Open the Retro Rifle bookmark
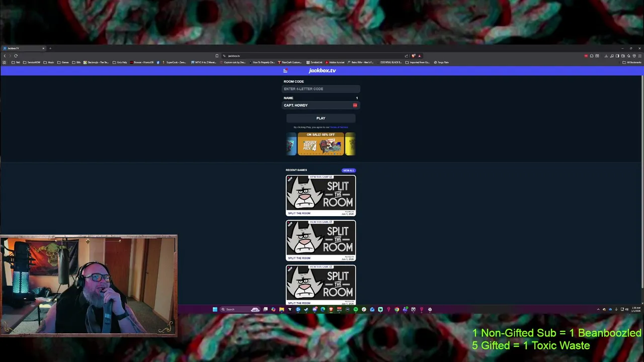 (x=361, y=62)
